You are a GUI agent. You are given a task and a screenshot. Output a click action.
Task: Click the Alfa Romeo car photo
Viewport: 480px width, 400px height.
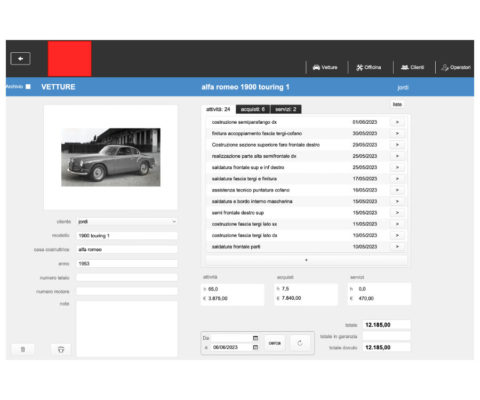[x=111, y=157]
